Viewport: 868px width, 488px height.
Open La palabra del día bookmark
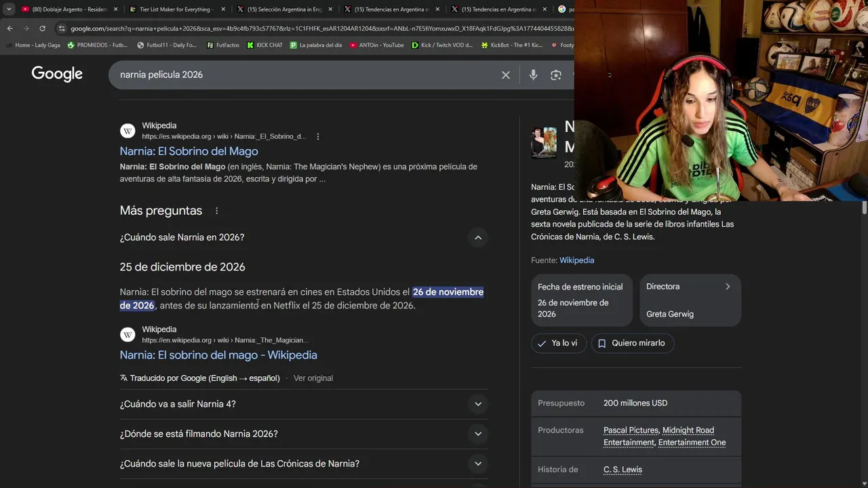click(316, 45)
